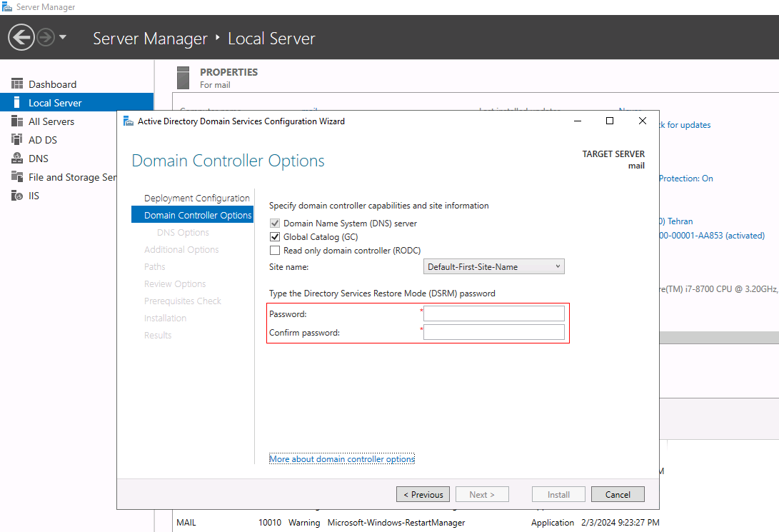
Task: Select Prerequisites Check wizard step
Action: point(182,301)
